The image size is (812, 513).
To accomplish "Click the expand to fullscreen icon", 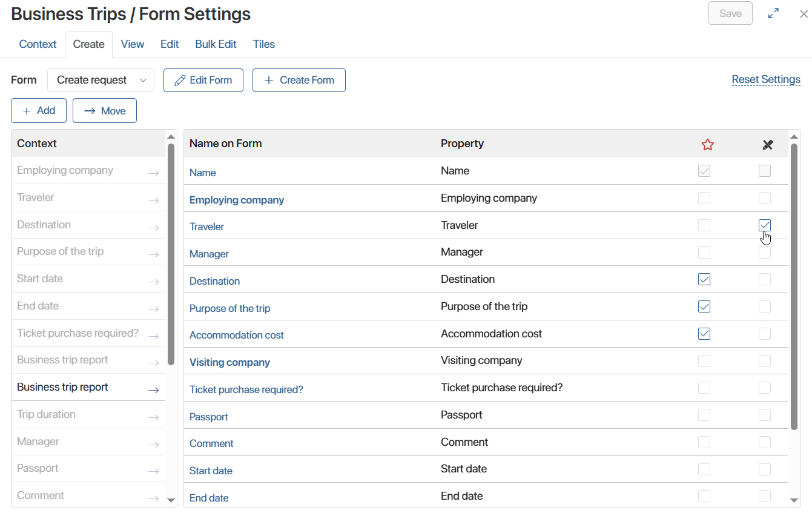I will [x=773, y=13].
